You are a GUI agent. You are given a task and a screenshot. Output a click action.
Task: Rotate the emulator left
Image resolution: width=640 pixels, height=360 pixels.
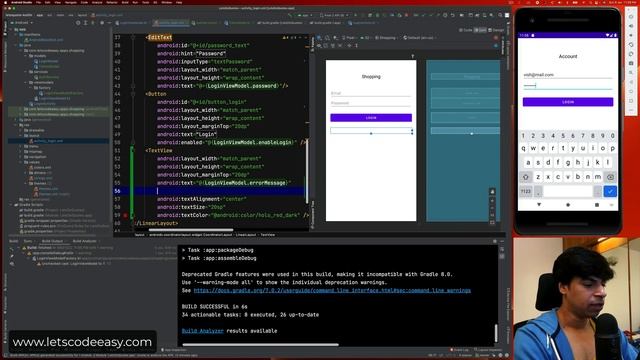[631, 45]
